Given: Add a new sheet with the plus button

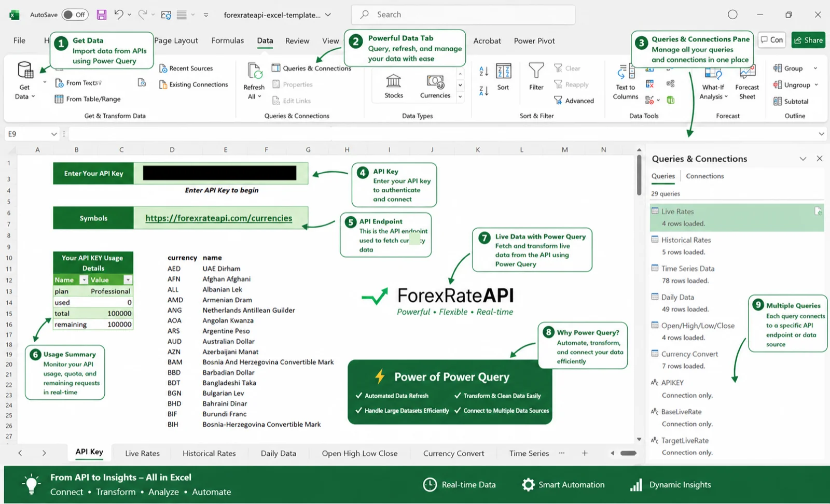Looking at the screenshot, I should [585, 453].
